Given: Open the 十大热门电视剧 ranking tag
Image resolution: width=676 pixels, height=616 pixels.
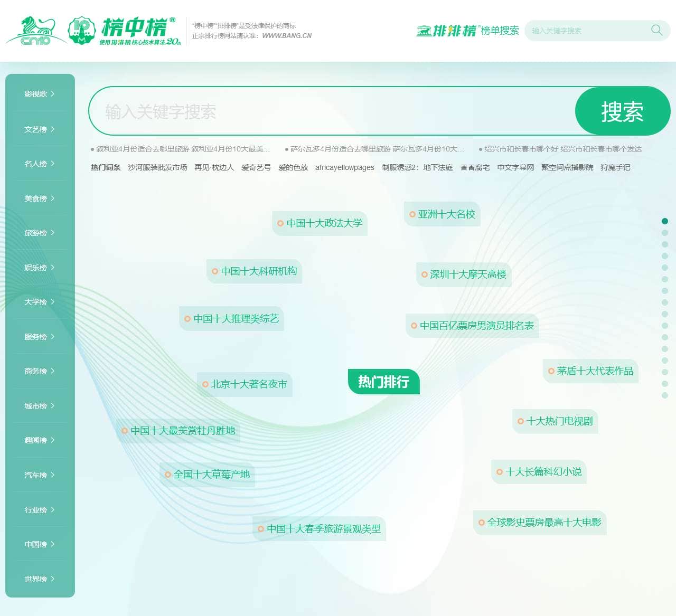Looking at the screenshot, I should click(x=555, y=421).
